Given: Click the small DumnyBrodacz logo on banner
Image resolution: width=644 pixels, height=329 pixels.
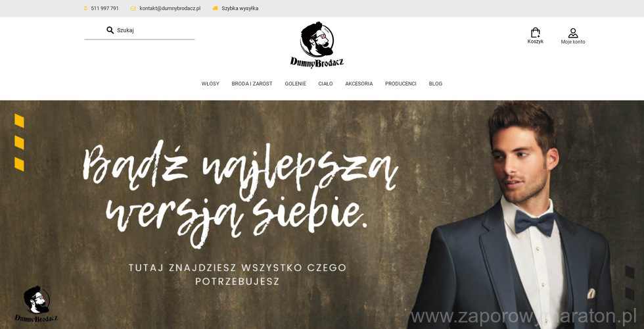Looking at the screenshot, I should coord(36,304).
